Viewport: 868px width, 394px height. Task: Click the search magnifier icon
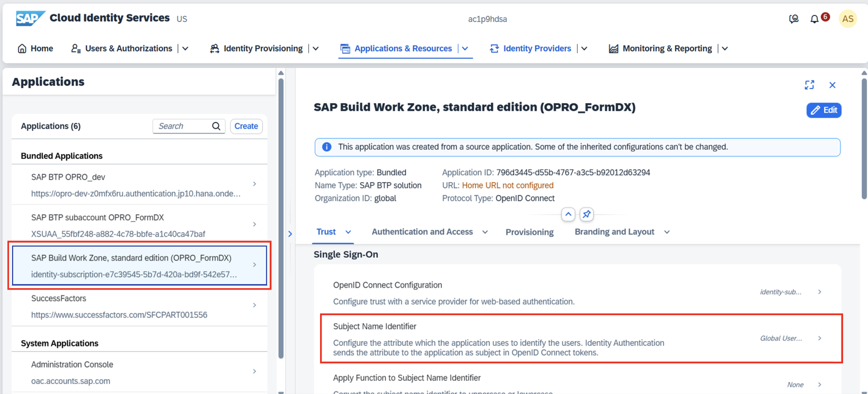(216, 126)
